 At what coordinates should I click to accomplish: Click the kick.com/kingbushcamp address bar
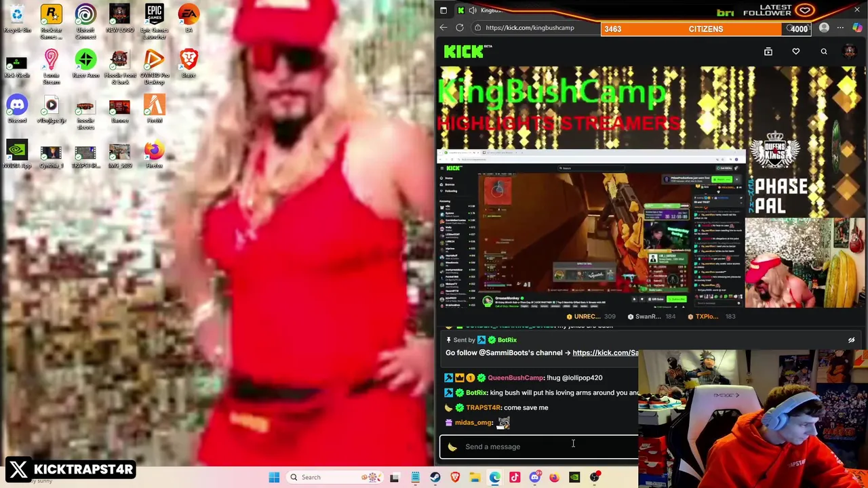pos(530,28)
